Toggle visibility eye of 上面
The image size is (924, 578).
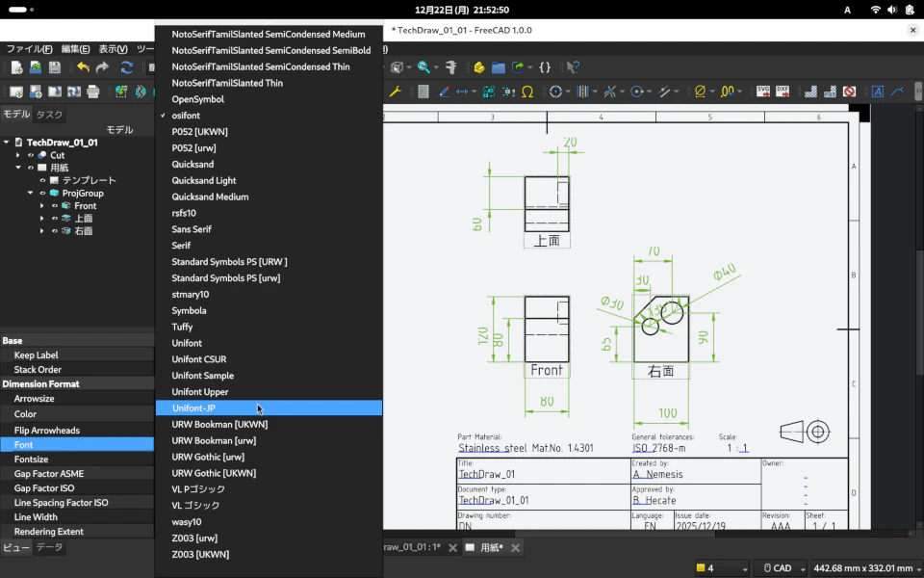click(54, 219)
